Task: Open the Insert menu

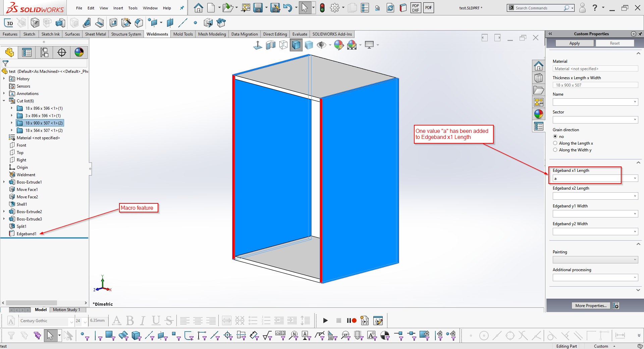Action: click(118, 8)
